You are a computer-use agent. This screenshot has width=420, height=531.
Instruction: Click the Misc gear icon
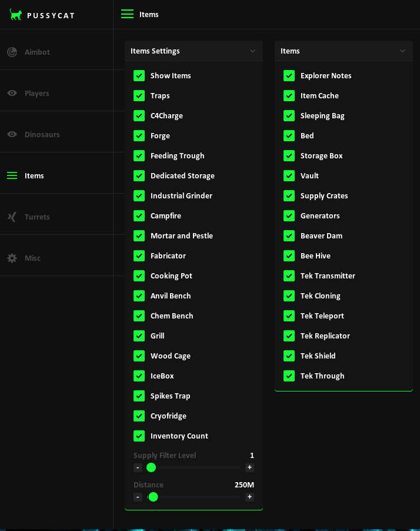12,258
